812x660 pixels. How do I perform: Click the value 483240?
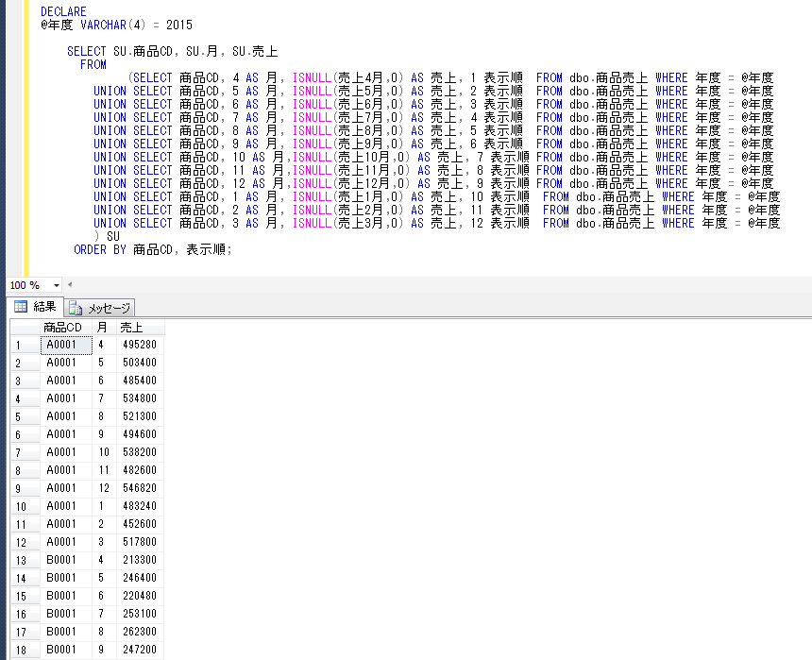pyautogui.click(x=140, y=506)
